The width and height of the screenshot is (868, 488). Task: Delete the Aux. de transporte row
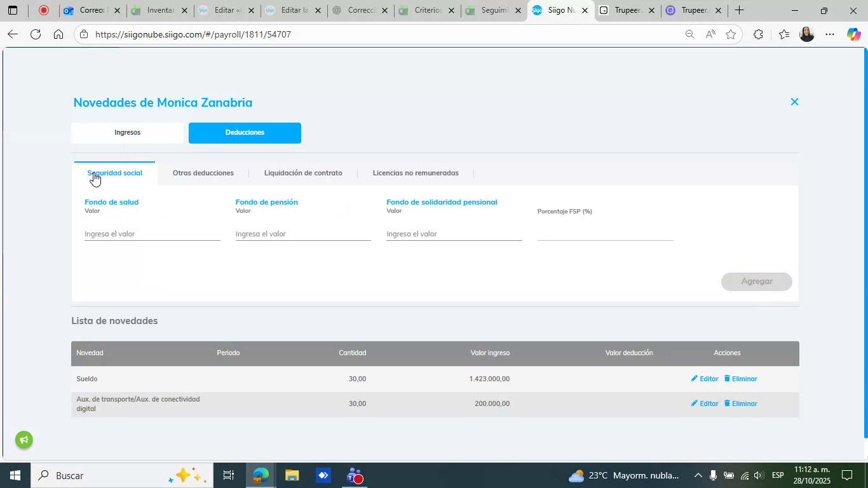741,403
